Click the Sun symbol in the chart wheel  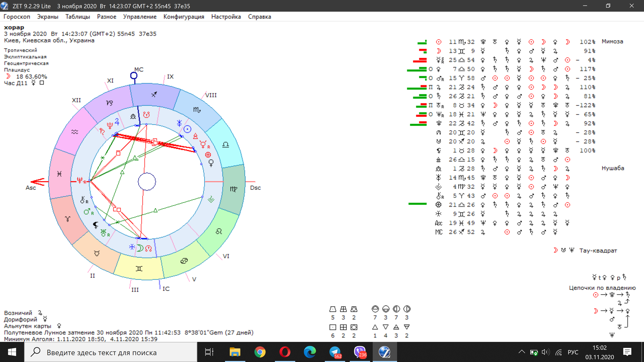pyautogui.click(x=187, y=129)
